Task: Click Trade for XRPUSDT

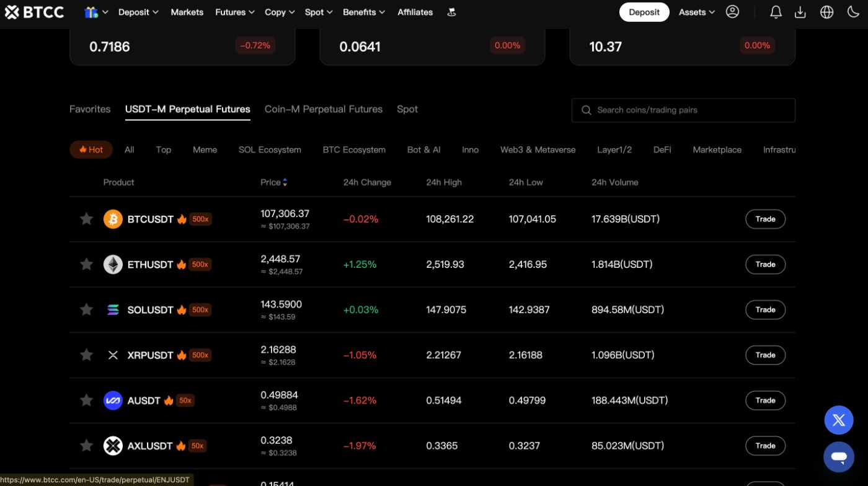Action: pos(765,355)
